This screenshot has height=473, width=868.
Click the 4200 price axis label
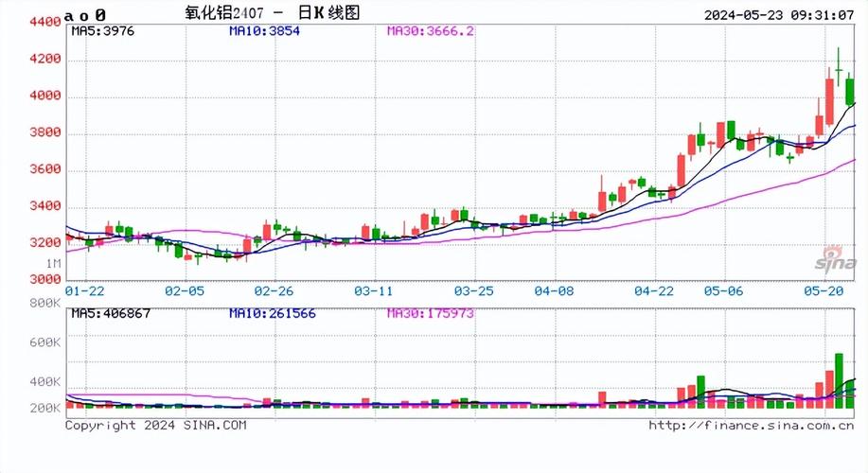[44, 59]
